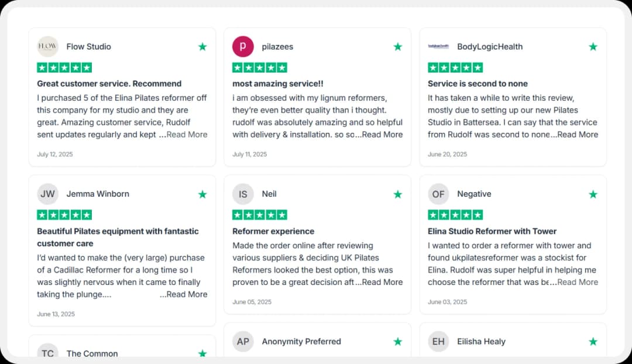Click the star icon on BodyLogicHealth's review card
The height and width of the screenshot is (364, 632).
pyautogui.click(x=593, y=46)
